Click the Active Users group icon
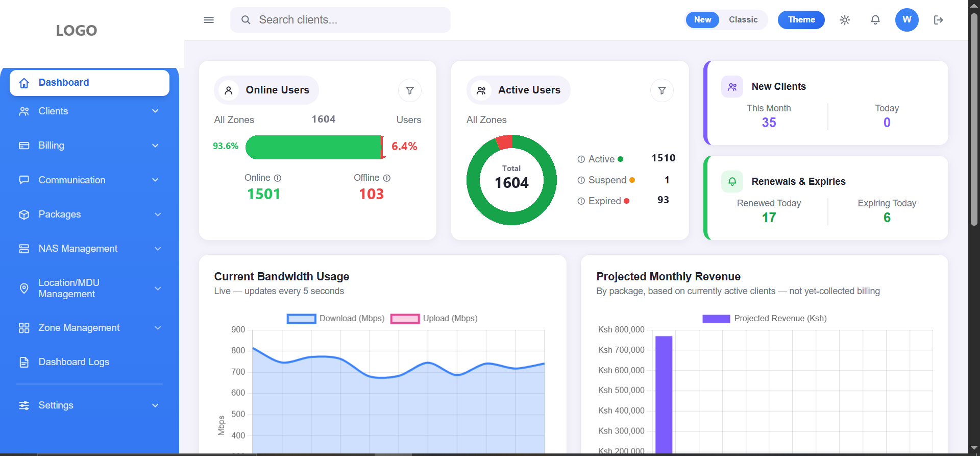The image size is (980, 456). pos(481,90)
